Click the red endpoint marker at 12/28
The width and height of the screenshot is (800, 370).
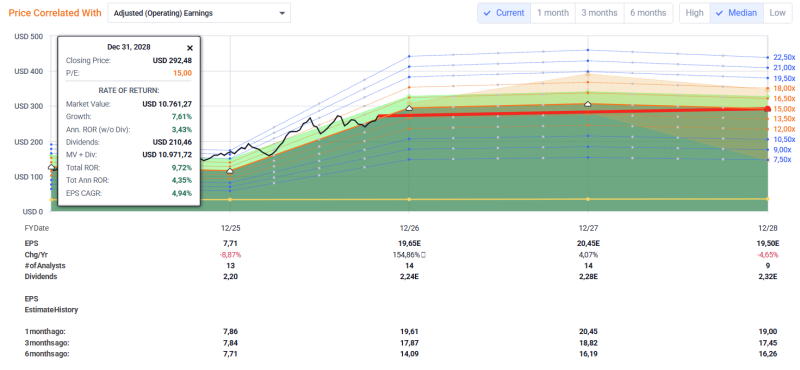pyautogui.click(x=767, y=109)
